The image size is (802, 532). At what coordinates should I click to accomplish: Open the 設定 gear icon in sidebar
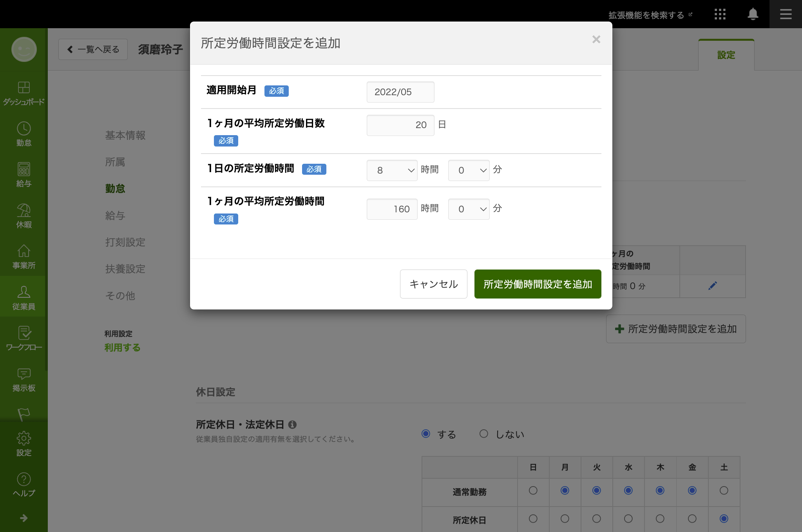click(24, 444)
